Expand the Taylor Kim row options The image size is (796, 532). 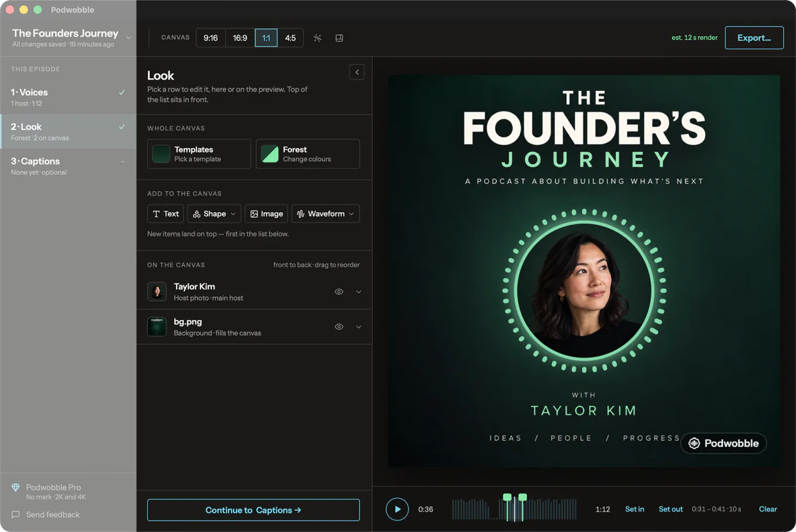(358, 292)
